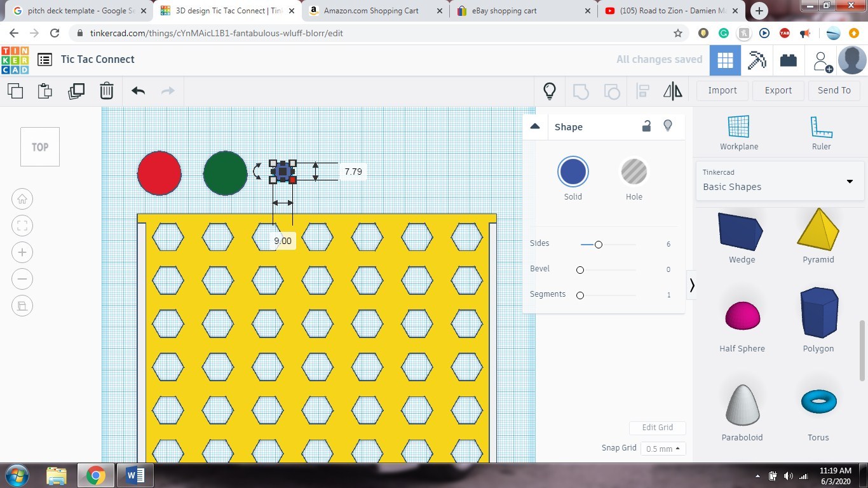Delete the selection with the trash icon

coord(107,90)
